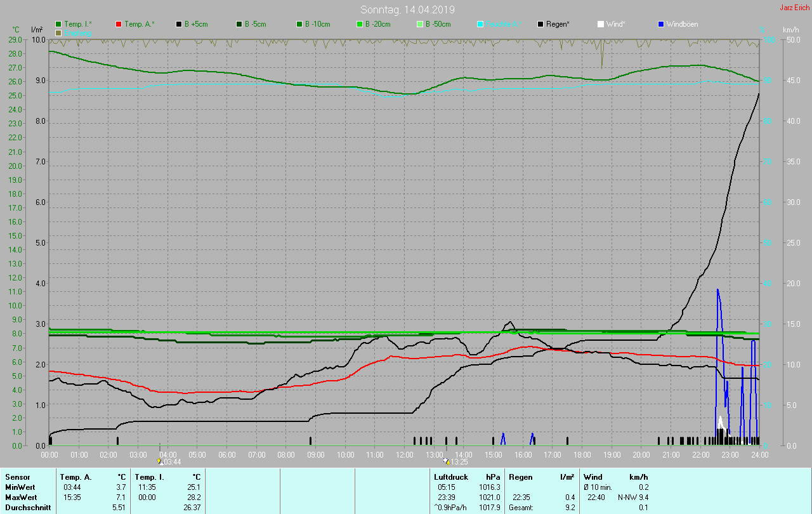The image size is (812, 514).
Task: Click the 'MaxWert' row label
Action: 20,497
